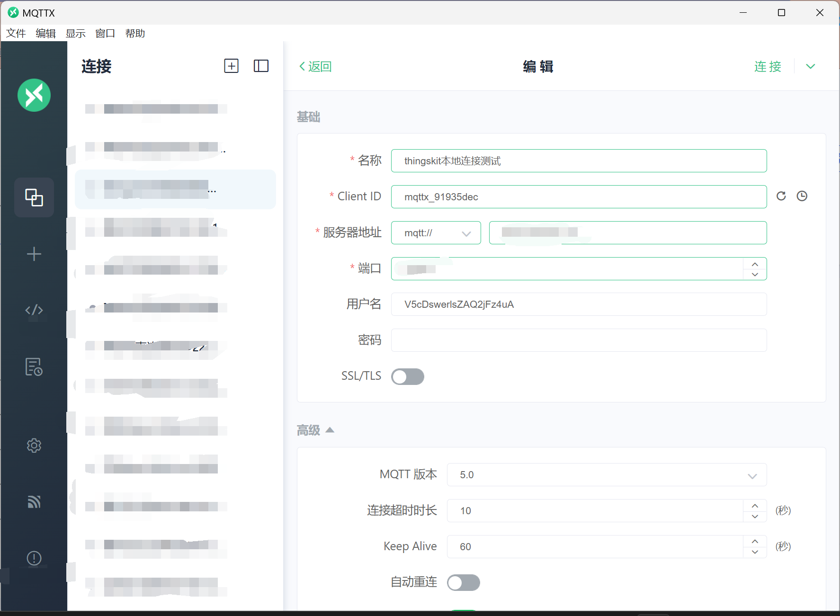Open the RSS feed icon in the sidebar
This screenshot has height=616, width=840.
tap(34, 501)
